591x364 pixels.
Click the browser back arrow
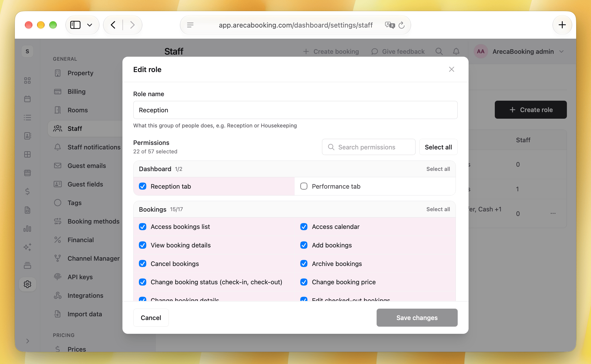click(113, 25)
